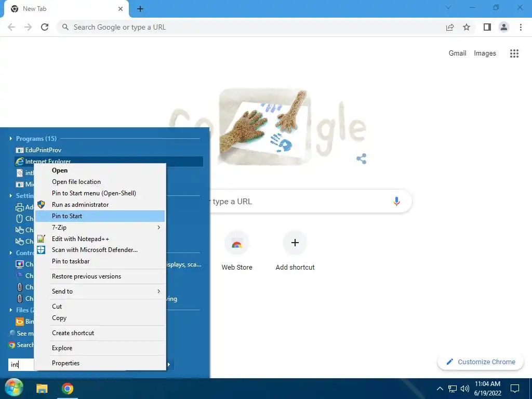Open volume control tray icon
Viewport: 532px width, 399px height.
point(465,389)
